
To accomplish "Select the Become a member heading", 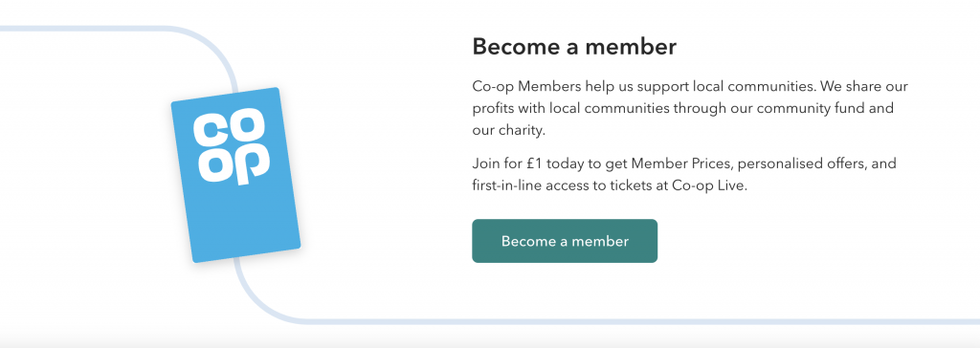I will (574, 47).
